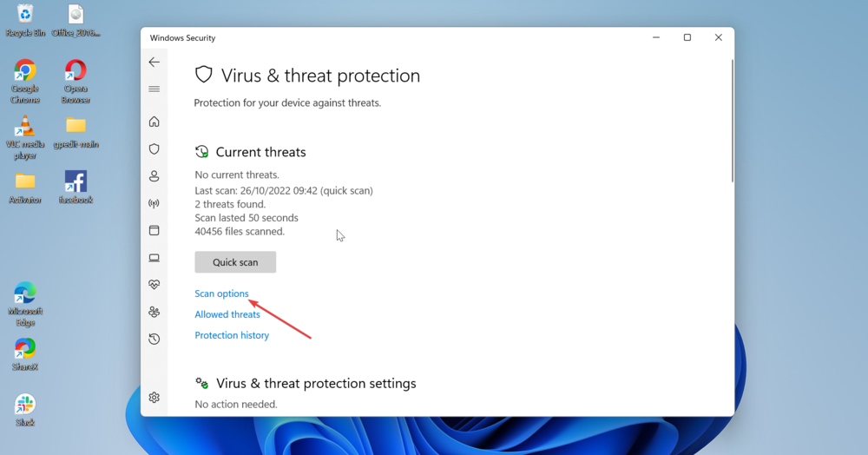Open App & browser control icon

coord(154,230)
